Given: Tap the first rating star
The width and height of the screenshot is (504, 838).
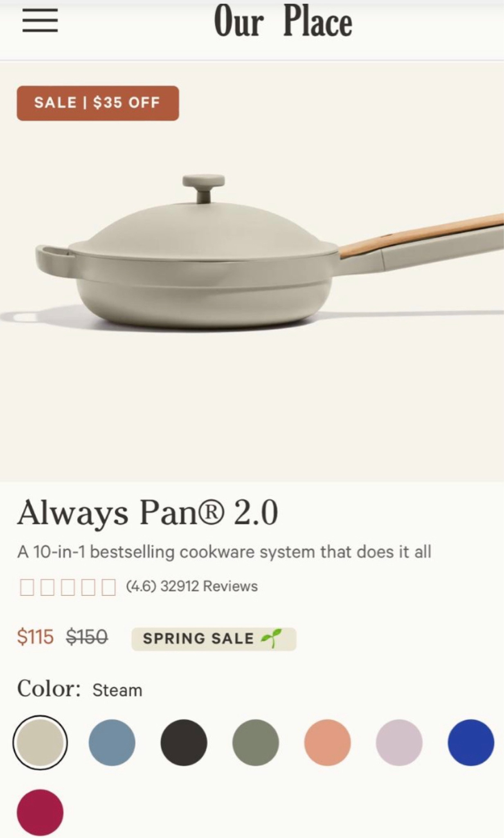Looking at the screenshot, I should [x=27, y=588].
